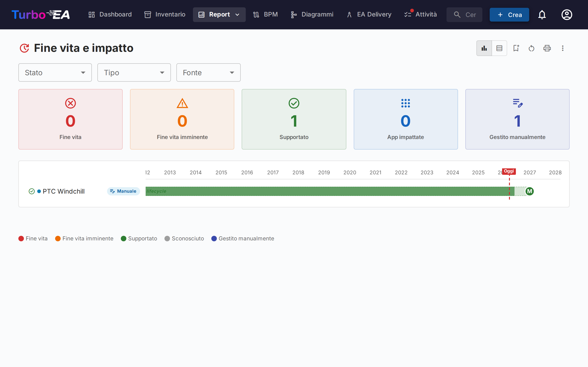The image size is (588, 367).
Task: Expand the Fonte filter dropdown
Action: click(208, 72)
